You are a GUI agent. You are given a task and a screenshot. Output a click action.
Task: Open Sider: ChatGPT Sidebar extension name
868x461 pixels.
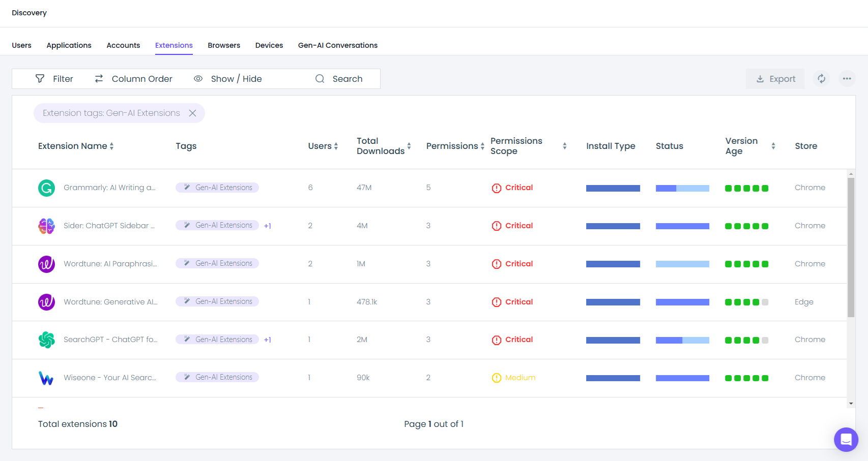tap(109, 226)
